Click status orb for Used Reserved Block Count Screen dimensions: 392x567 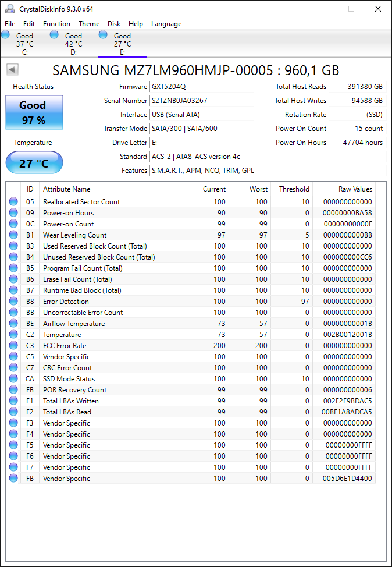click(x=13, y=246)
